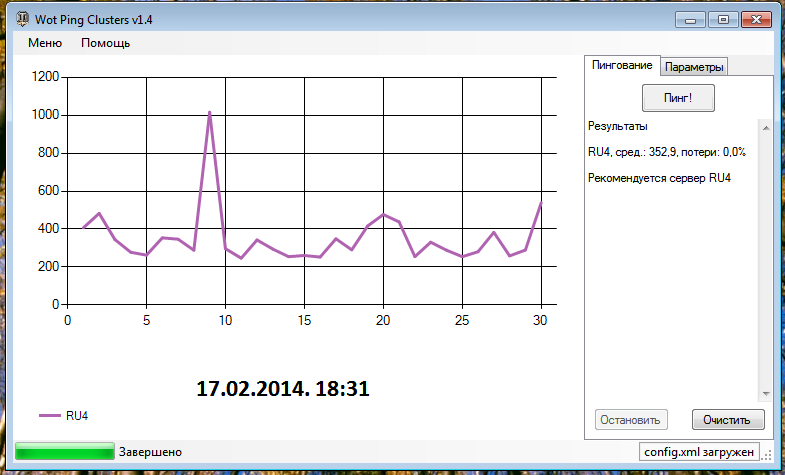Viewport: 785px width, 475px height.
Task: Click the 17.02.2014. 18:31 timestamp
Action: 283,389
